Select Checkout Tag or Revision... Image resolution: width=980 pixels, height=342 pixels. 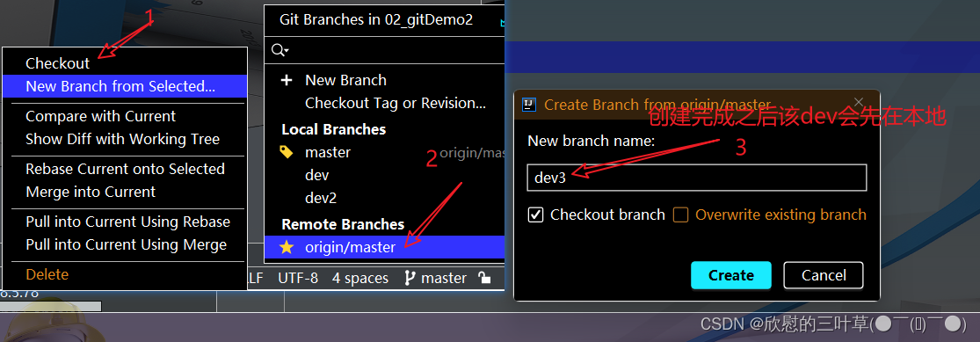click(395, 103)
